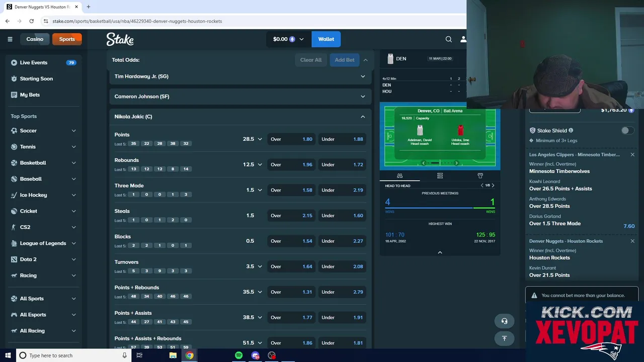Enable the Stake Shield toggle
644x362 pixels.
tap(626, 131)
